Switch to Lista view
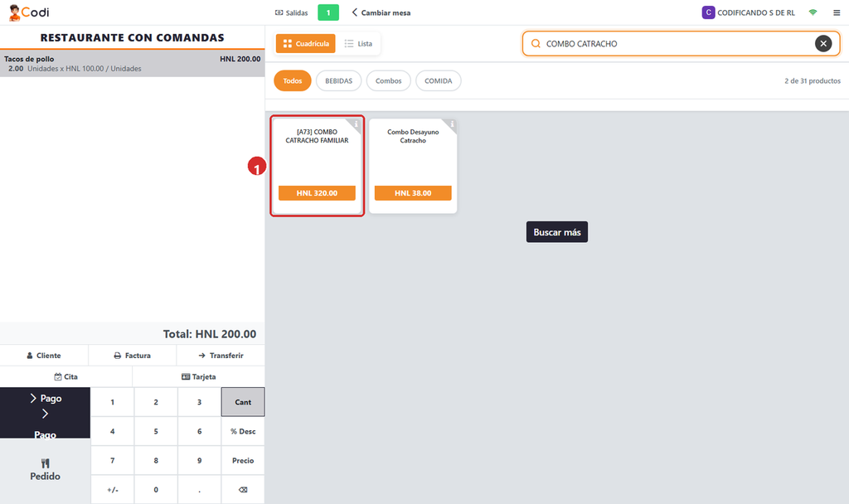Image resolution: width=849 pixels, height=504 pixels. coord(358,43)
